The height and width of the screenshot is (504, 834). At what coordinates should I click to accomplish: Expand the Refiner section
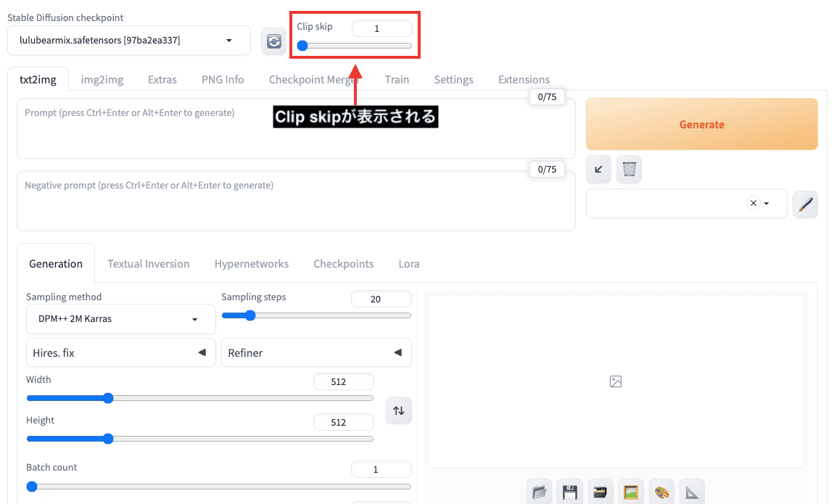(x=315, y=353)
